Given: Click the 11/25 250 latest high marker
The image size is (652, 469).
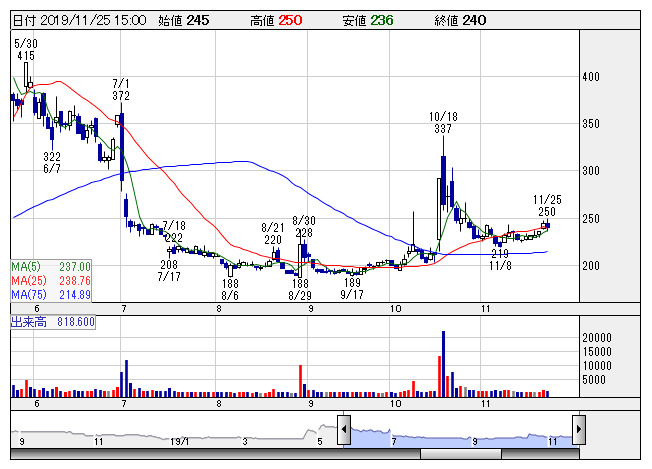Looking at the screenshot, I should click(546, 206).
